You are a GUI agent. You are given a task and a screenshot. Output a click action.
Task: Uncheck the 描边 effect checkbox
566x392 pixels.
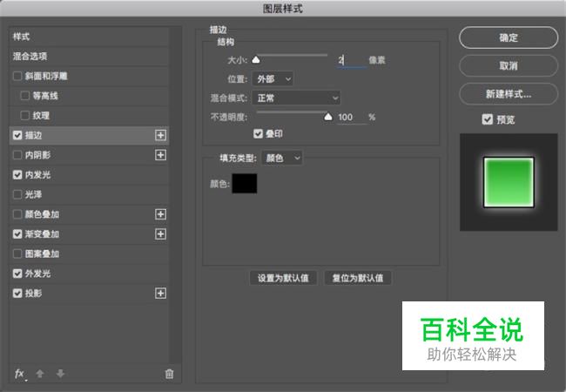point(17,135)
